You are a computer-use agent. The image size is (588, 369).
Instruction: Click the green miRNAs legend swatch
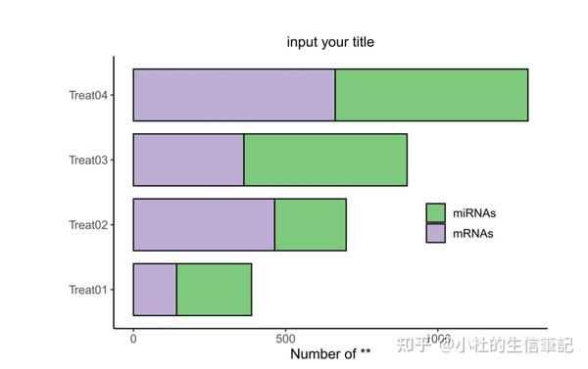click(436, 212)
